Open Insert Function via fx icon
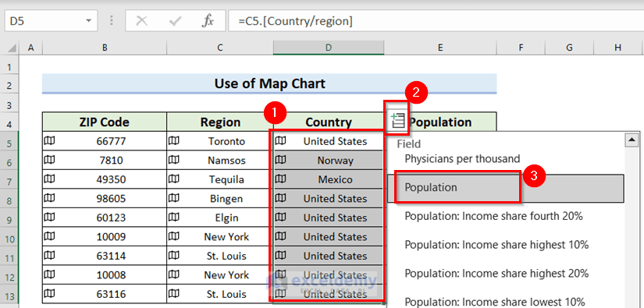The height and width of the screenshot is (308, 644). click(208, 21)
